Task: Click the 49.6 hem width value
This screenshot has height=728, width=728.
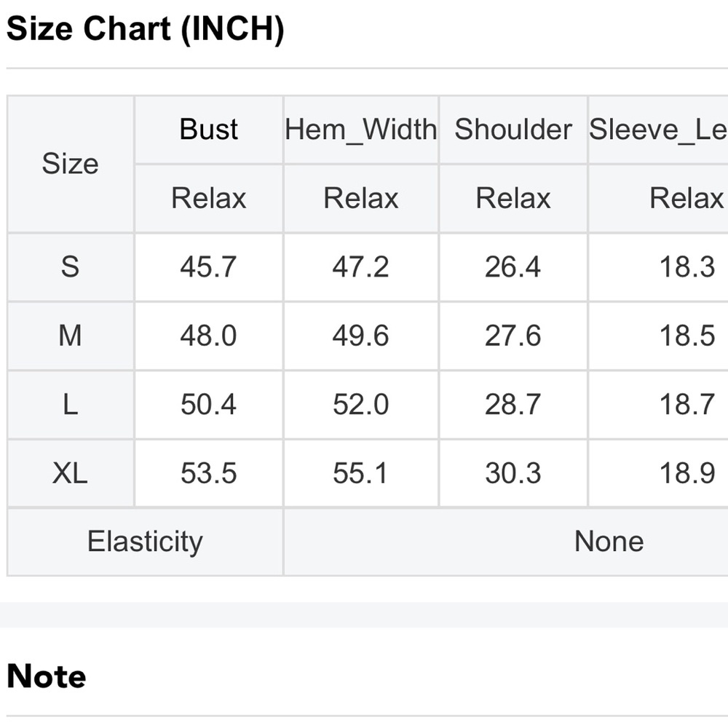Action: point(361,336)
